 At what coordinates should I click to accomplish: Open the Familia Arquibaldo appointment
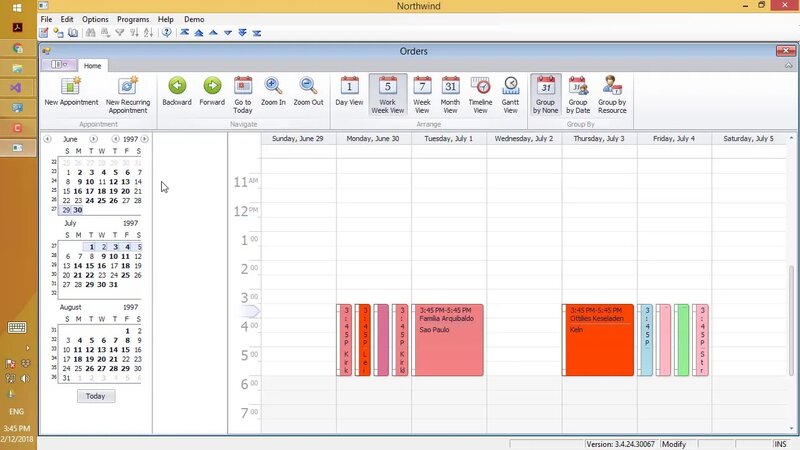click(447, 340)
